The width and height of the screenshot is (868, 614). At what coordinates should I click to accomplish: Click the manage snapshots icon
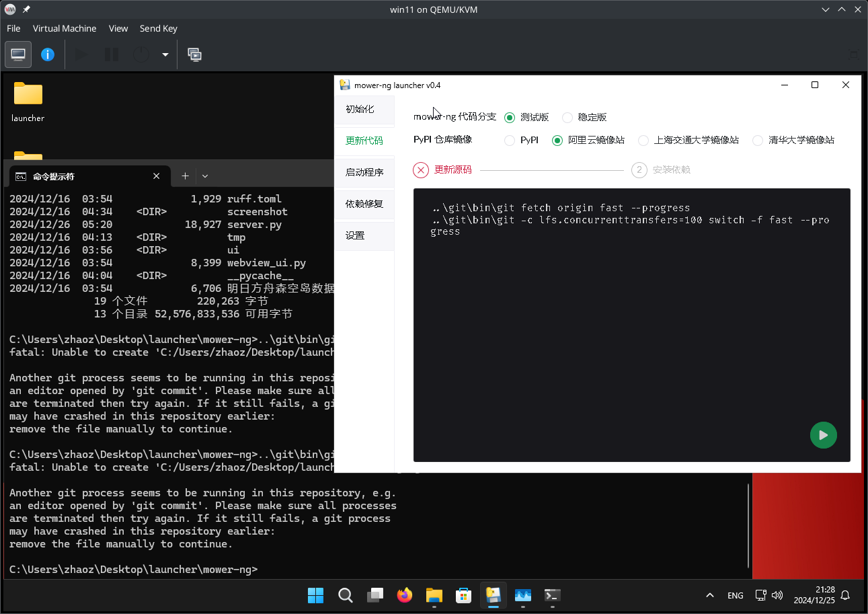195,54
